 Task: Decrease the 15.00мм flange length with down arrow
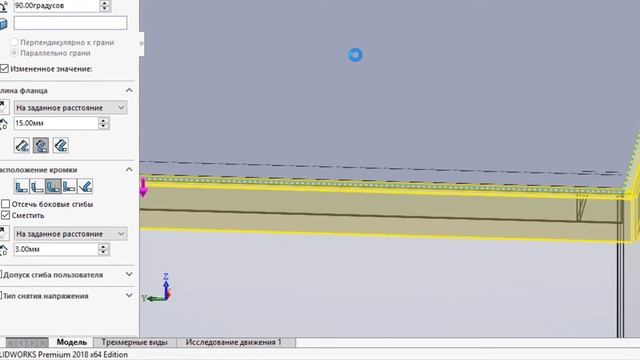[x=104, y=126]
